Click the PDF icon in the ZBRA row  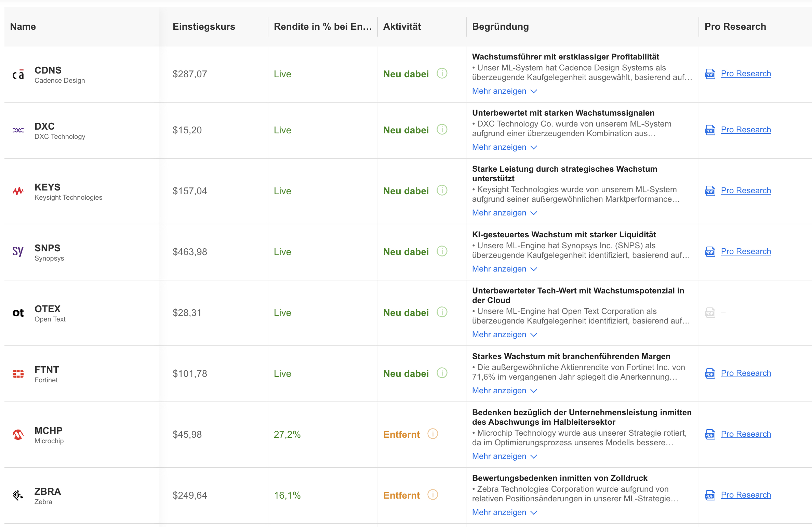710,495
